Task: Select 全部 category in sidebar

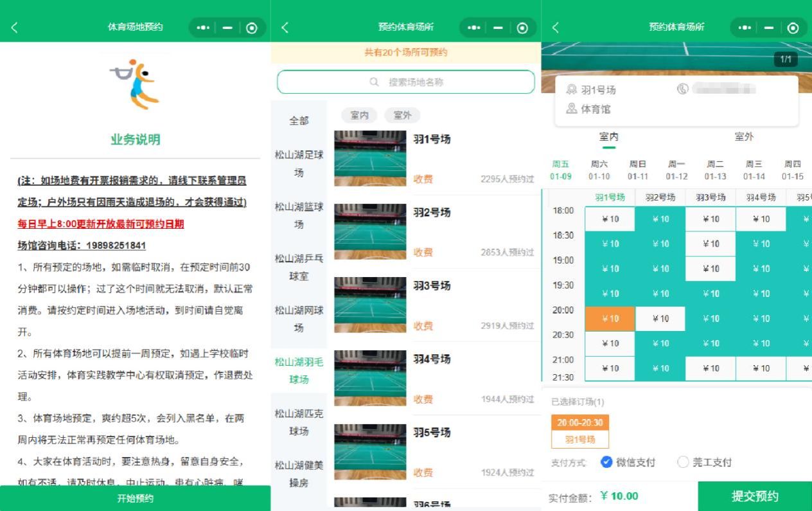Action: [x=299, y=121]
